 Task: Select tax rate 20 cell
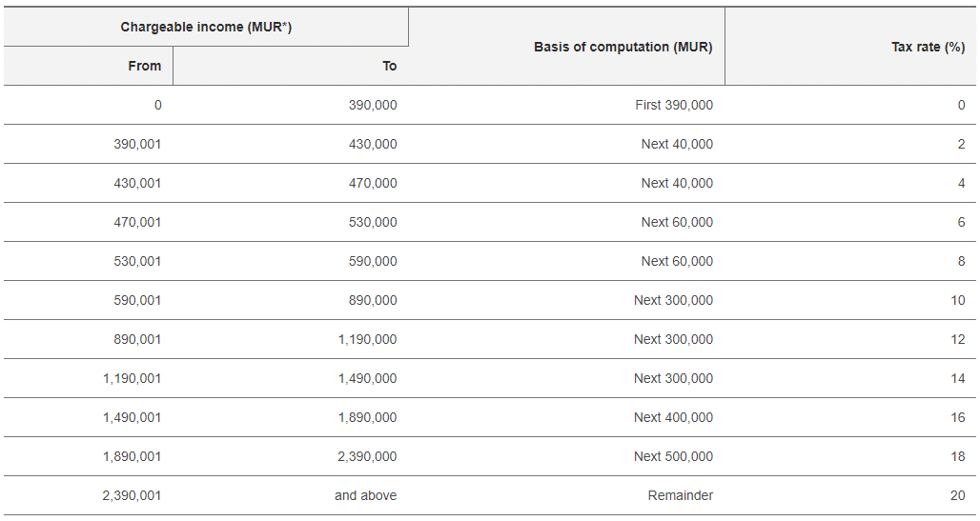pyautogui.click(x=850, y=495)
